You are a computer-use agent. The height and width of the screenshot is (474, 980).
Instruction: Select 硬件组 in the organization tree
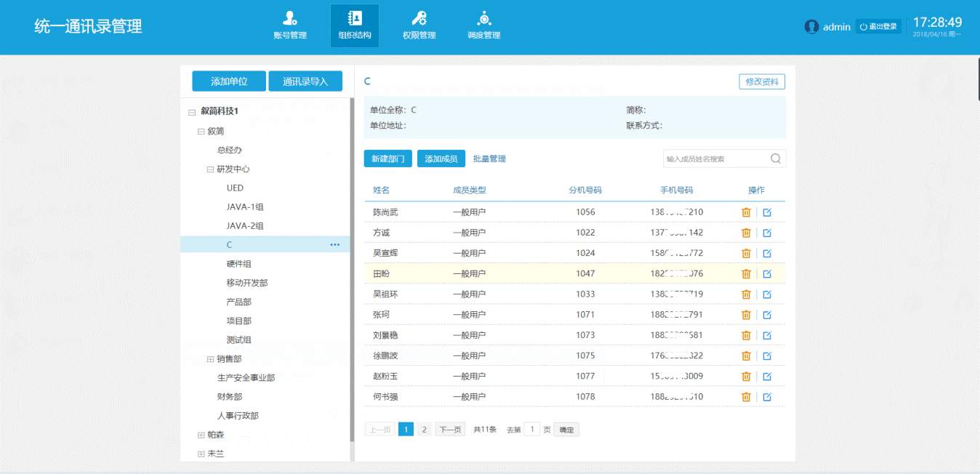238,264
